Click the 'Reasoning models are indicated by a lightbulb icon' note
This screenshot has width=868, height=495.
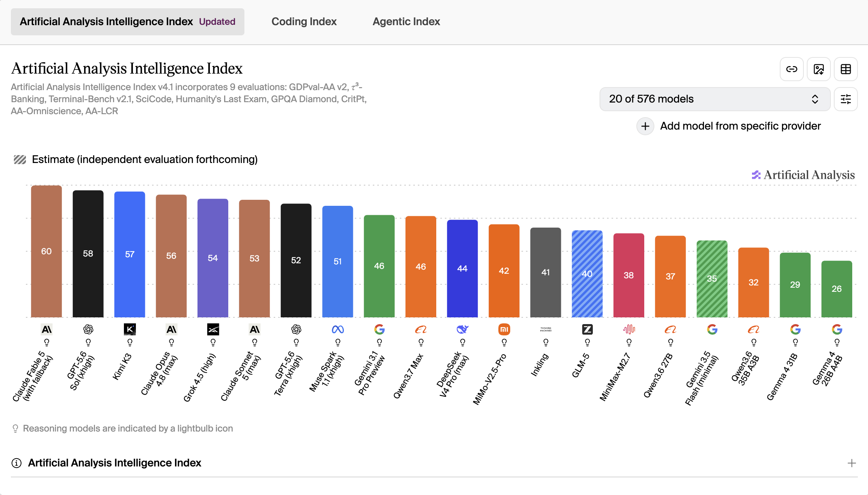click(x=128, y=429)
